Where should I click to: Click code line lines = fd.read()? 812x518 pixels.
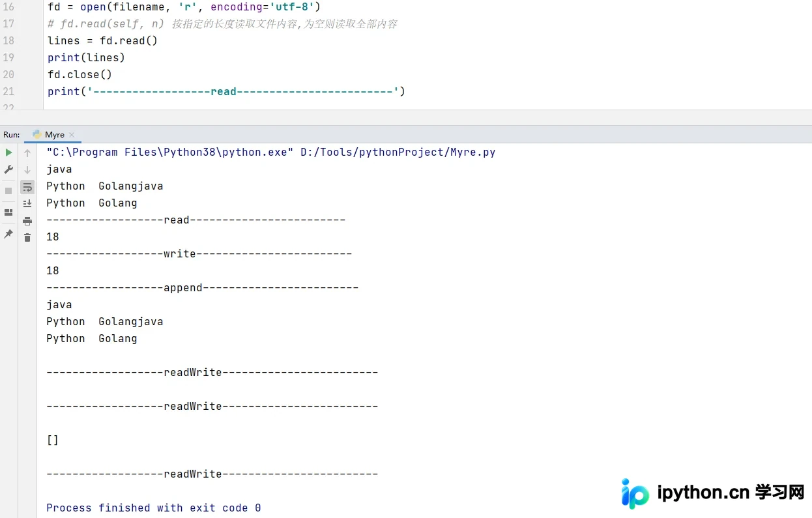103,41
